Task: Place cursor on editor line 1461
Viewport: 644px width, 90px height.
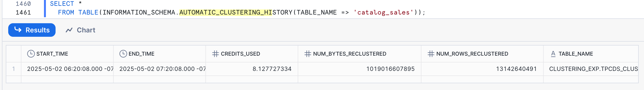Action: [242, 12]
